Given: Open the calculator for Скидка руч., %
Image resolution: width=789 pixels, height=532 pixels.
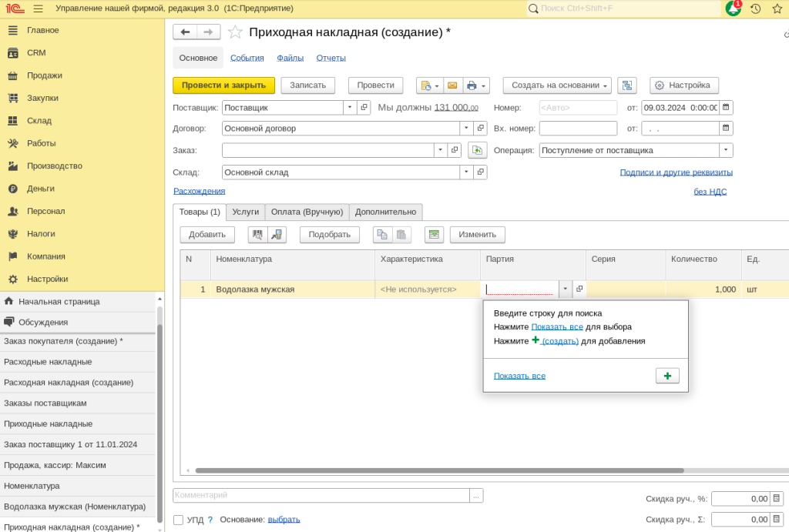Looking at the screenshot, I should (777, 499).
